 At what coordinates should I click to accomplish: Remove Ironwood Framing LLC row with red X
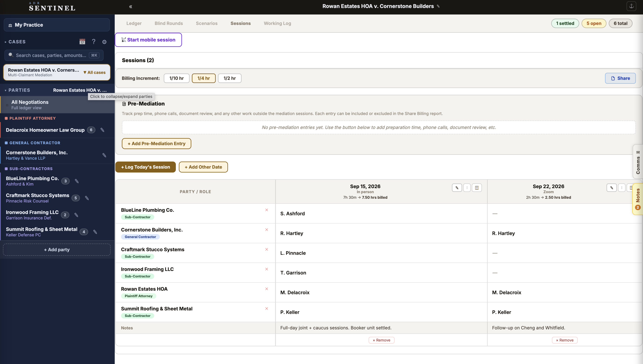tap(267, 269)
